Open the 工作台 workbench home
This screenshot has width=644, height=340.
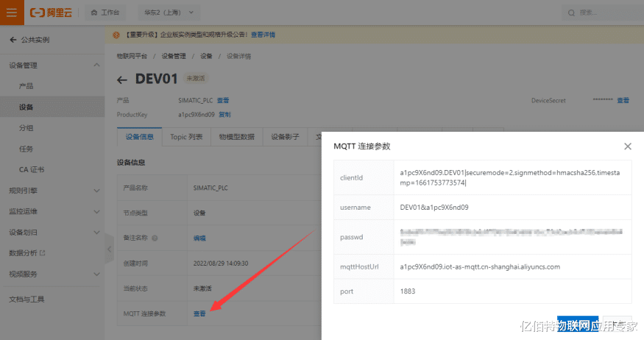pos(105,13)
